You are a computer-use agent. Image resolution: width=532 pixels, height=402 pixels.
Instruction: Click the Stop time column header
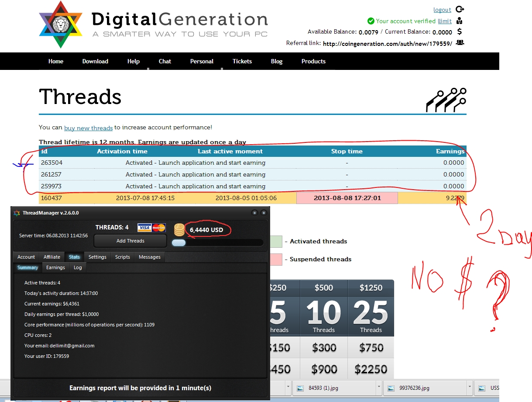347,151
